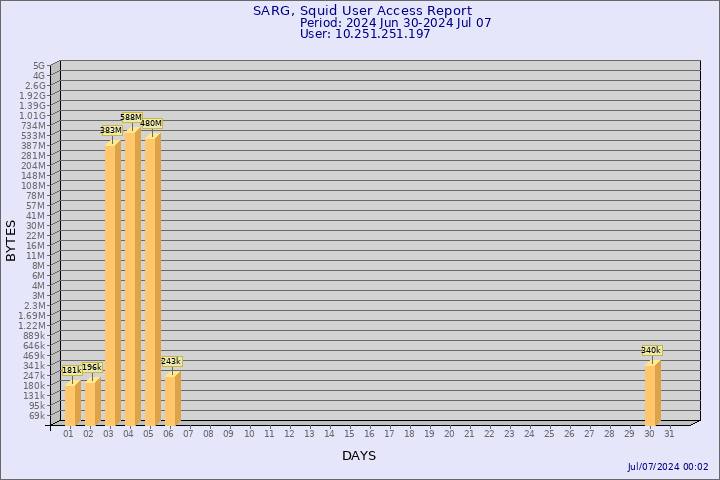This screenshot has height=480, width=720.
Task: Click day 15 on the x-axis
Action: tap(349, 434)
